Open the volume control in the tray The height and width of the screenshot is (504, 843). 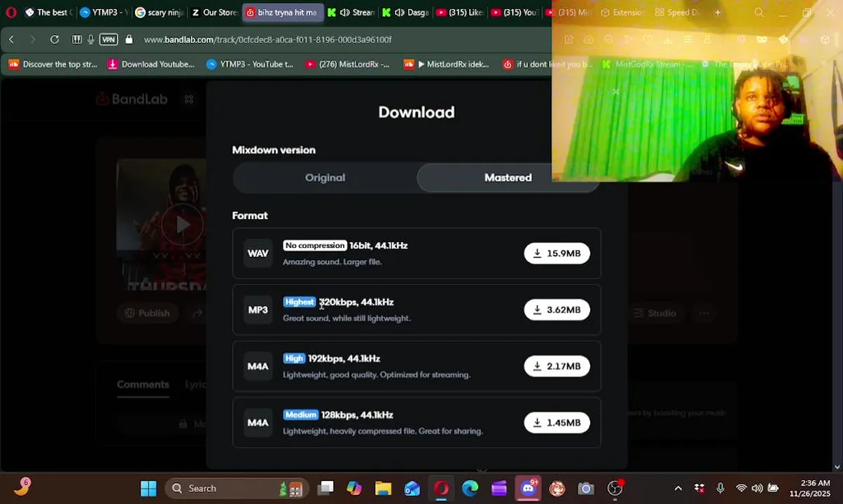click(757, 489)
